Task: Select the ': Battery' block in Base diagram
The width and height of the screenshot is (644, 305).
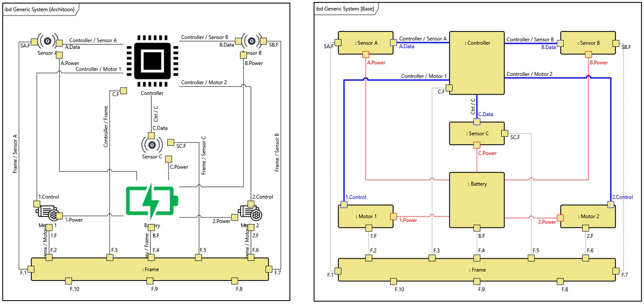Action: (477, 200)
